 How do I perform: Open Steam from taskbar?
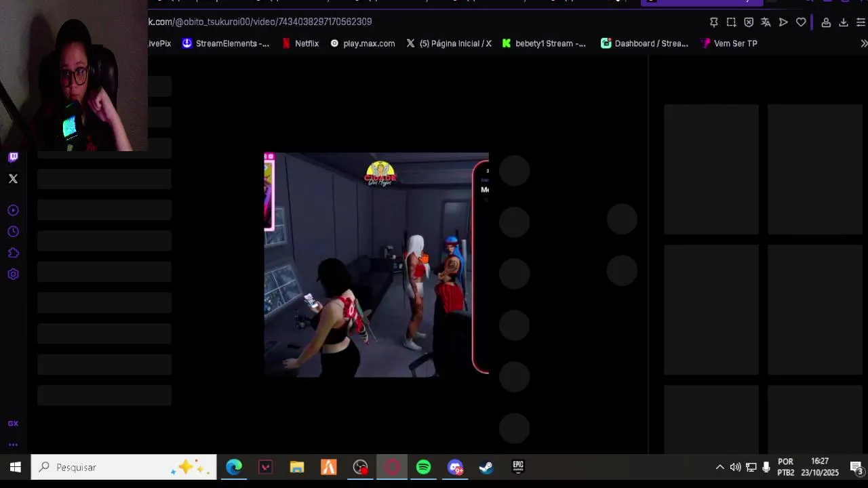tap(486, 467)
